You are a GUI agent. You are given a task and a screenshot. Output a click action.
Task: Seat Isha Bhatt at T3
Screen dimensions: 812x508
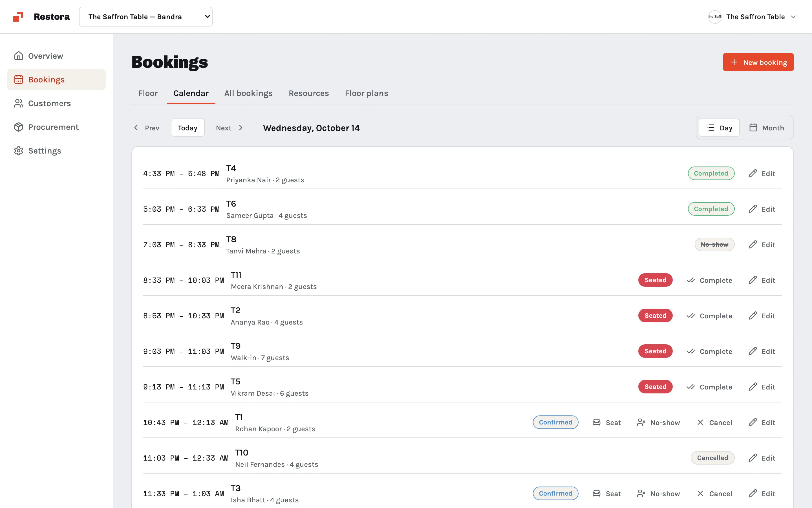coord(607,494)
